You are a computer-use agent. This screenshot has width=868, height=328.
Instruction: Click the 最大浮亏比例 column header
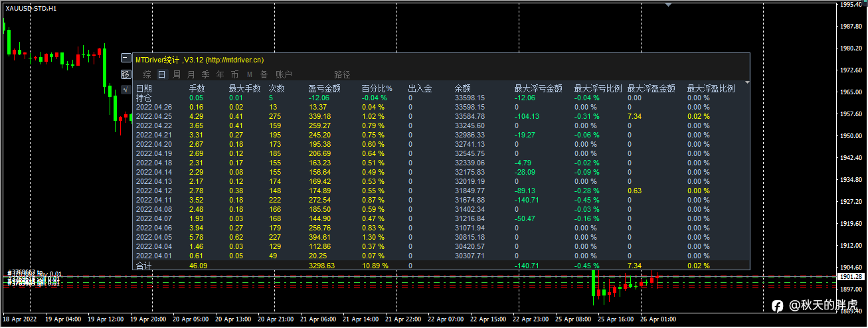(x=598, y=88)
